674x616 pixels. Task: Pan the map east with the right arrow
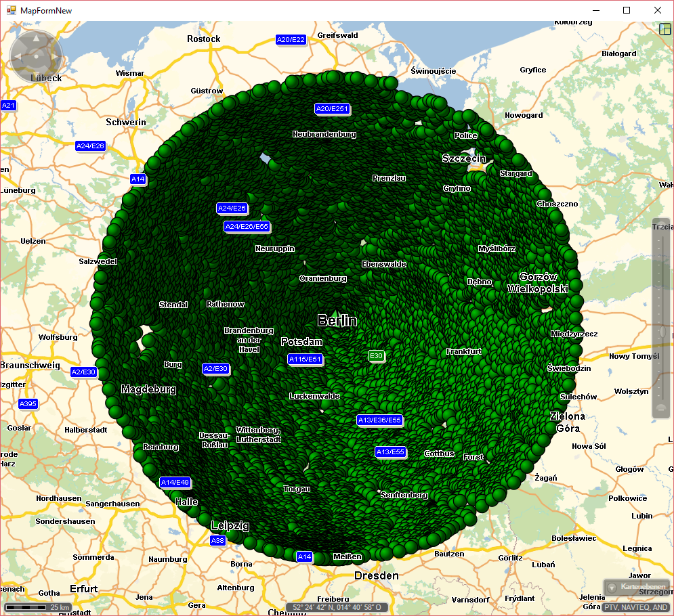54,56
